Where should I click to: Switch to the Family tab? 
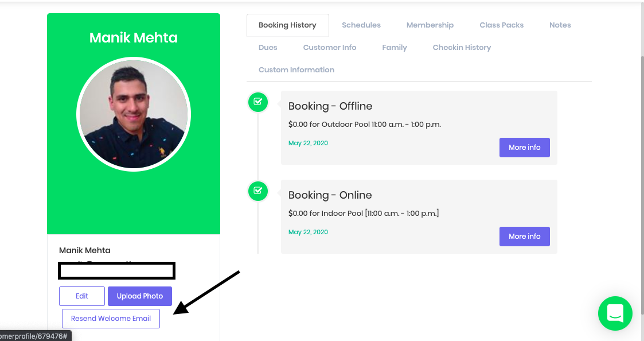pyautogui.click(x=395, y=48)
